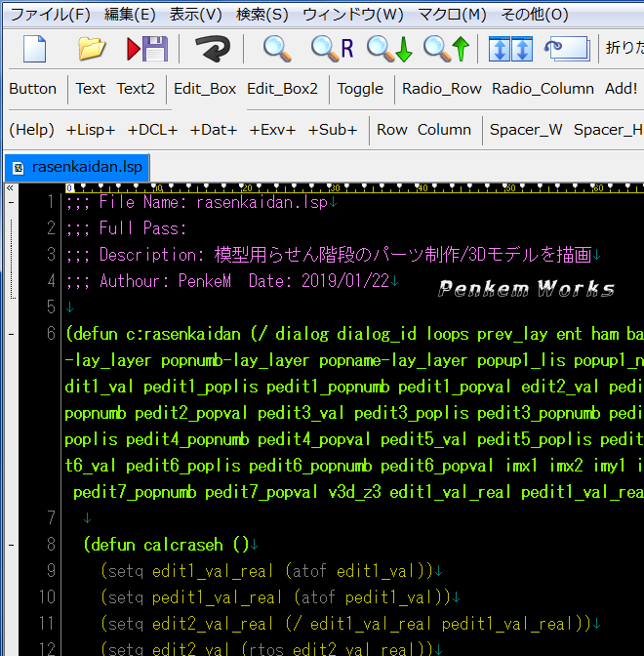
Task: Click the column ruler at mark 40
Action: [423, 187]
